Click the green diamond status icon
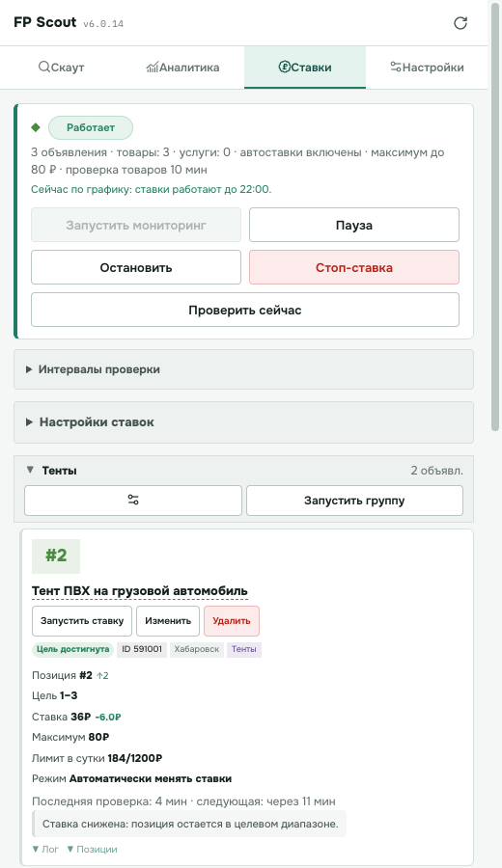The image size is (502, 868). [36, 127]
